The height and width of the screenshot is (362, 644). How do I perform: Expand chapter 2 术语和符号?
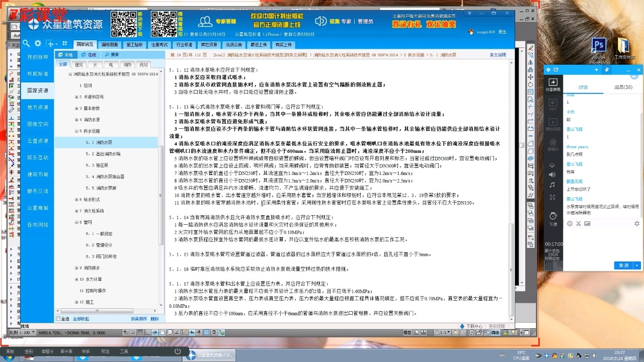(x=76, y=97)
